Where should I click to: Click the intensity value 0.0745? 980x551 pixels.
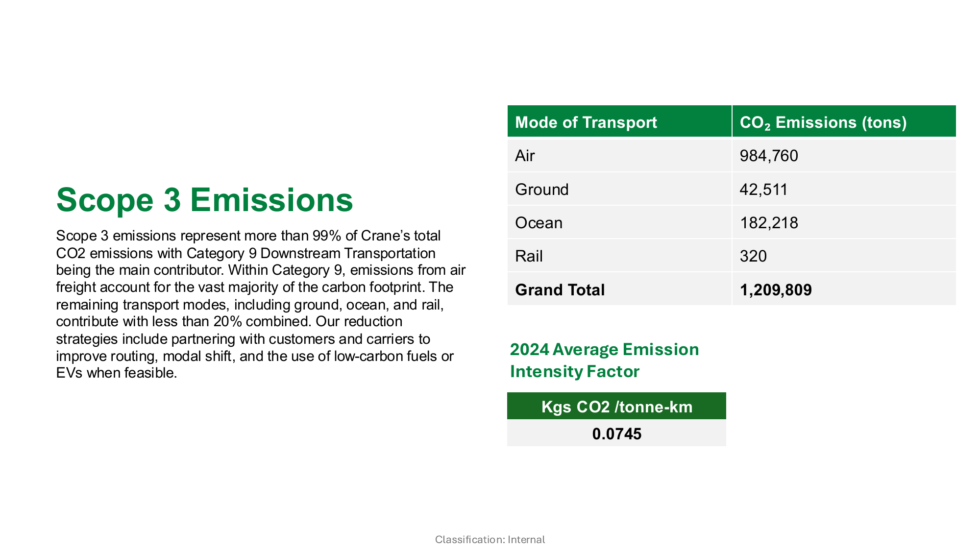click(616, 433)
